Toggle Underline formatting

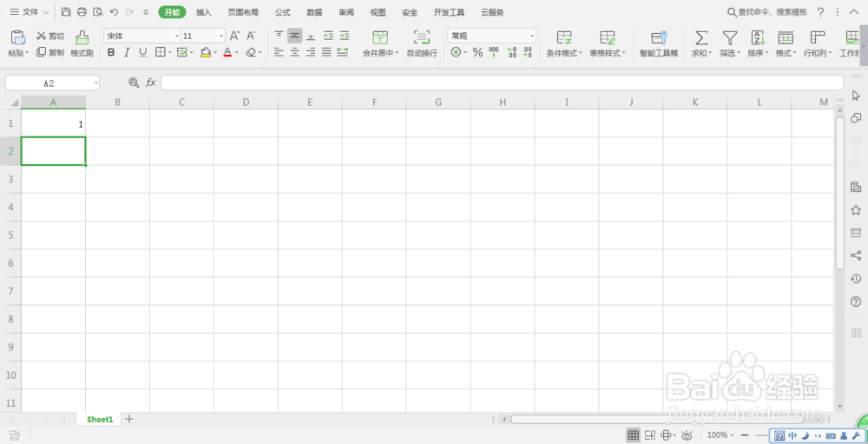(143, 53)
